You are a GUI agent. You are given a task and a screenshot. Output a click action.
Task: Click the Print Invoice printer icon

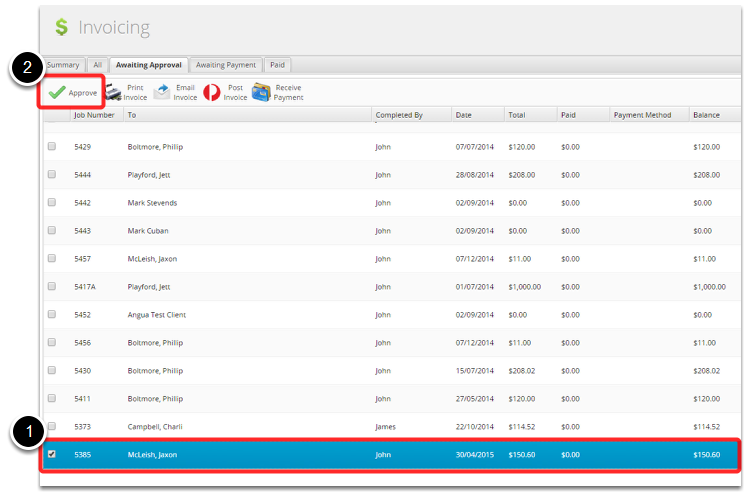pos(113,92)
